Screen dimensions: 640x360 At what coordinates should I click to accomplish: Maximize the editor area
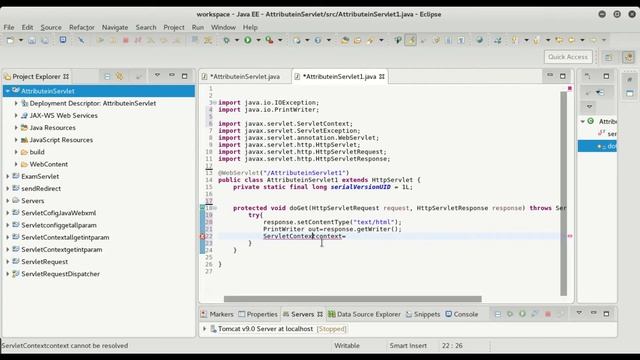click(563, 76)
